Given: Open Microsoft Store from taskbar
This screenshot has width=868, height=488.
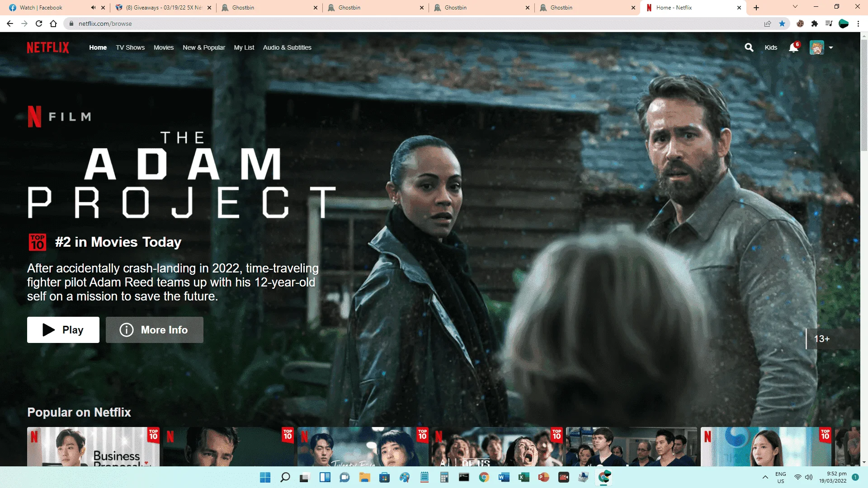Looking at the screenshot, I should tap(384, 477).
